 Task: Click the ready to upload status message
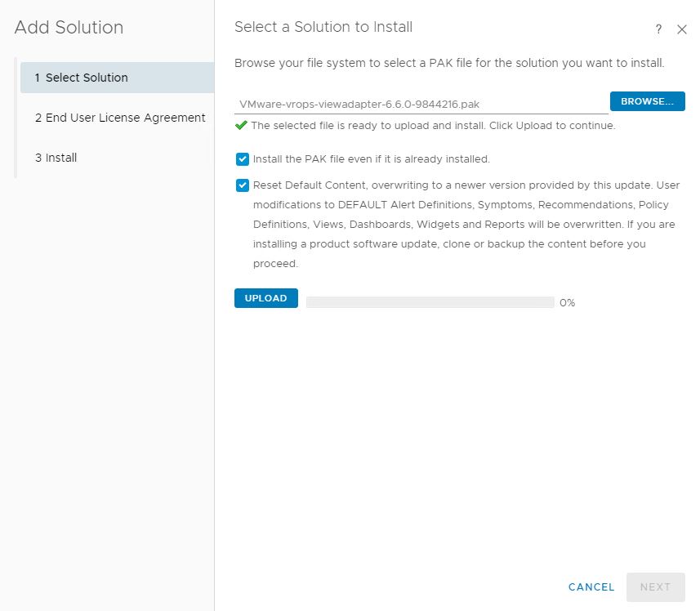click(x=433, y=126)
